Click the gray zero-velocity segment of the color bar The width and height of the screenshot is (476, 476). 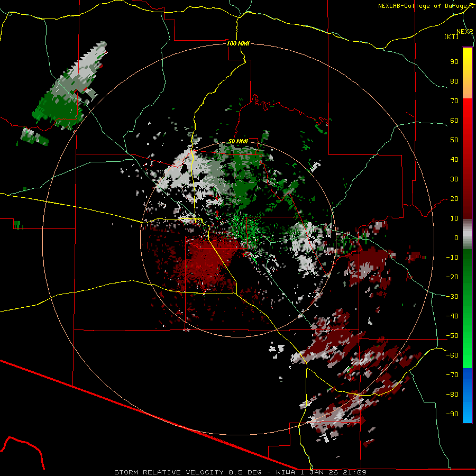click(467, 234)
